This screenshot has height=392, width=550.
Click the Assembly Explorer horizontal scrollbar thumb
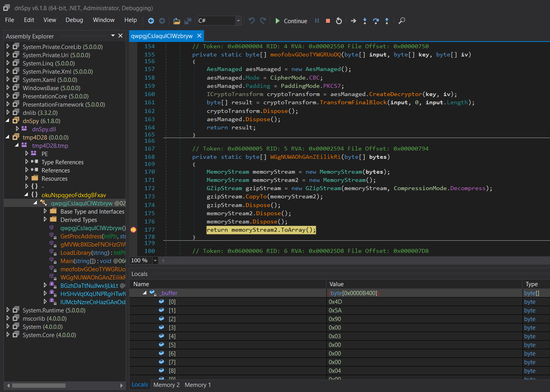(x=38, y=386)
